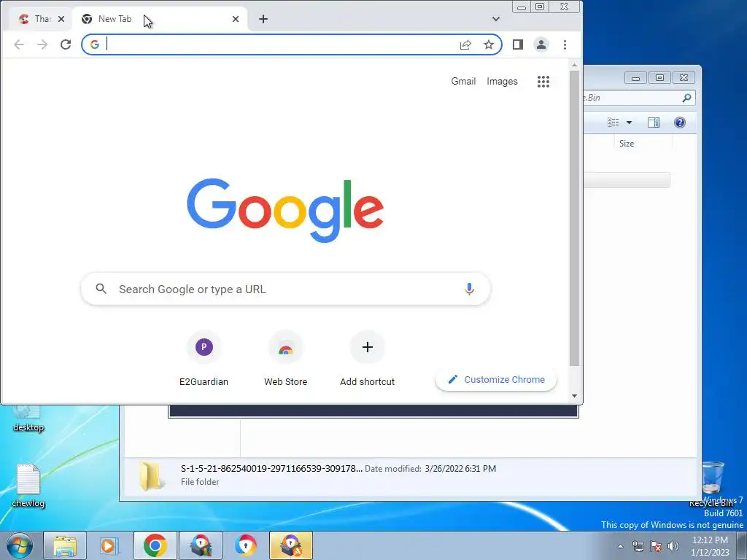
Task: Click the Chrome page vertical scrollbar
Action: [x=575, y=218]
